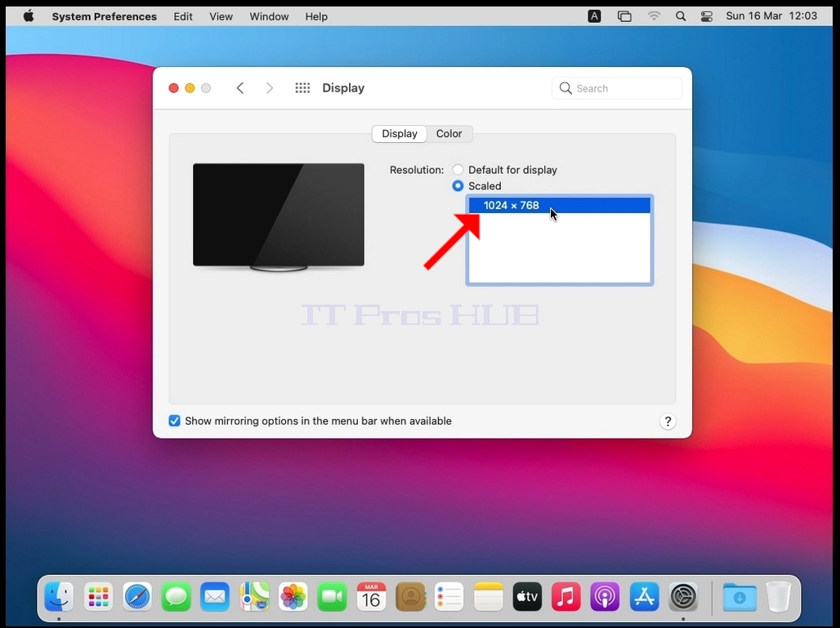Switch to the Color tab
The image size is (840, 628).
449,134
